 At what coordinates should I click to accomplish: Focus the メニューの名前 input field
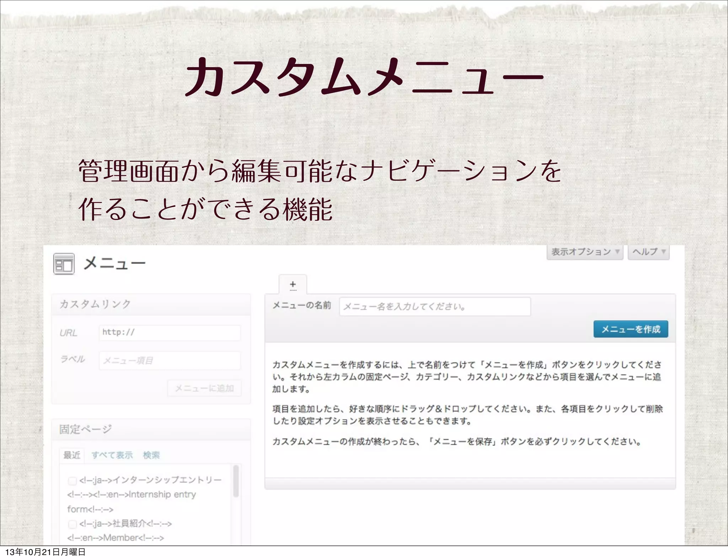[x=435, y=307]
